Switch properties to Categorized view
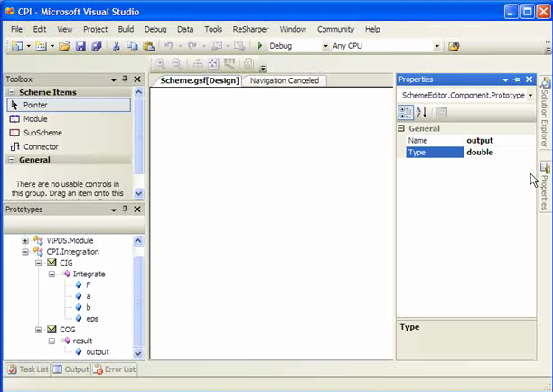 pos(406,112)
